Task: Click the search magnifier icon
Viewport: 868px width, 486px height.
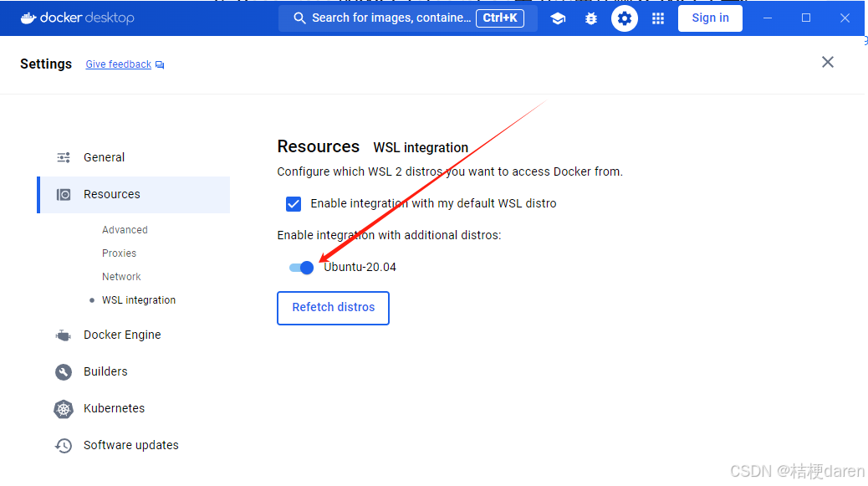Action: tap(299, 18)
